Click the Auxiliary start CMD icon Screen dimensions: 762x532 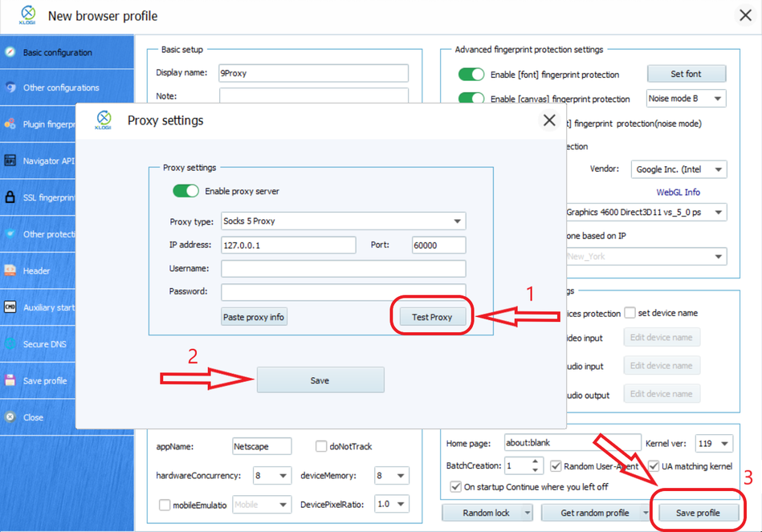[8, 307]
